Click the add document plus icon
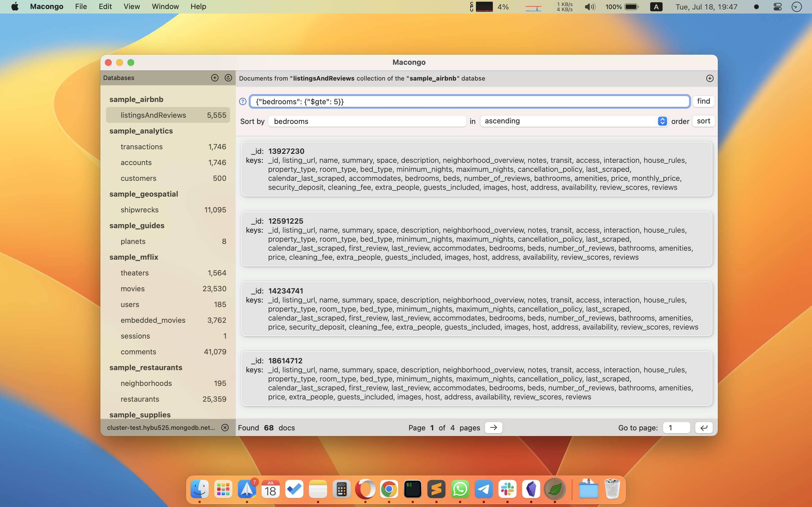Screen dimensions: 812x507 [709, 78]
